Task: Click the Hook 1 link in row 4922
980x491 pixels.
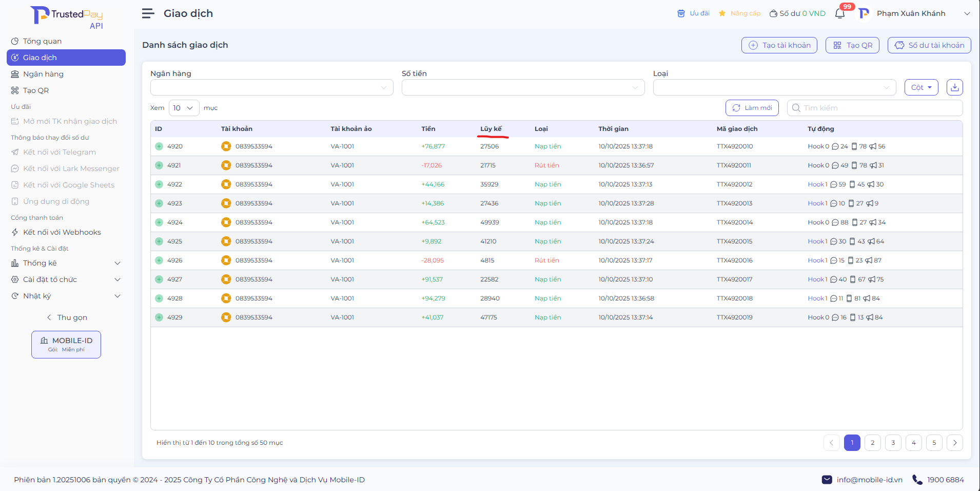Action: pos(817,184)
